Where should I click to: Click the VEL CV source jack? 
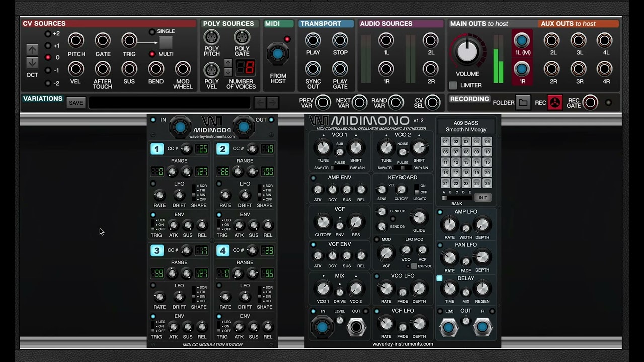(x=76, y=69)
